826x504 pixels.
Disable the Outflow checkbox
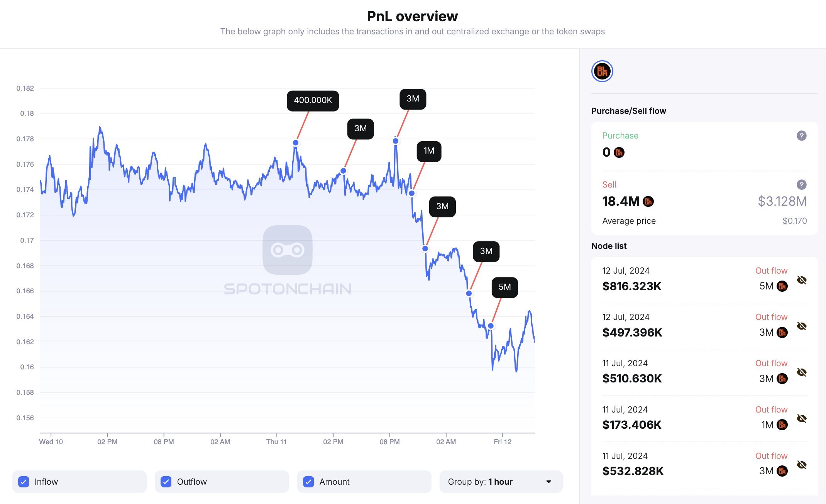166,482
